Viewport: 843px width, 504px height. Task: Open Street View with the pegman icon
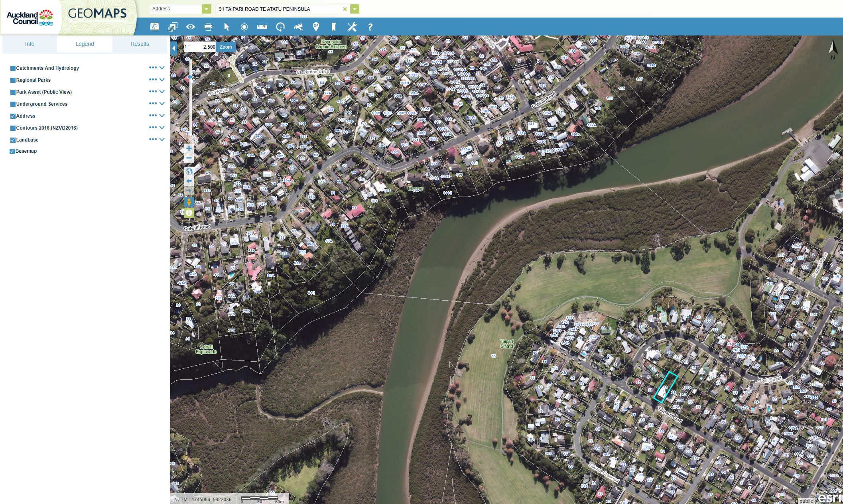pos(189,203)
